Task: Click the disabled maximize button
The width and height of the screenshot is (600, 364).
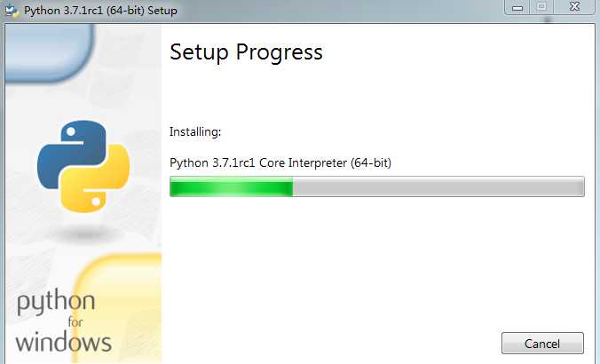Action: click(541, 7)
